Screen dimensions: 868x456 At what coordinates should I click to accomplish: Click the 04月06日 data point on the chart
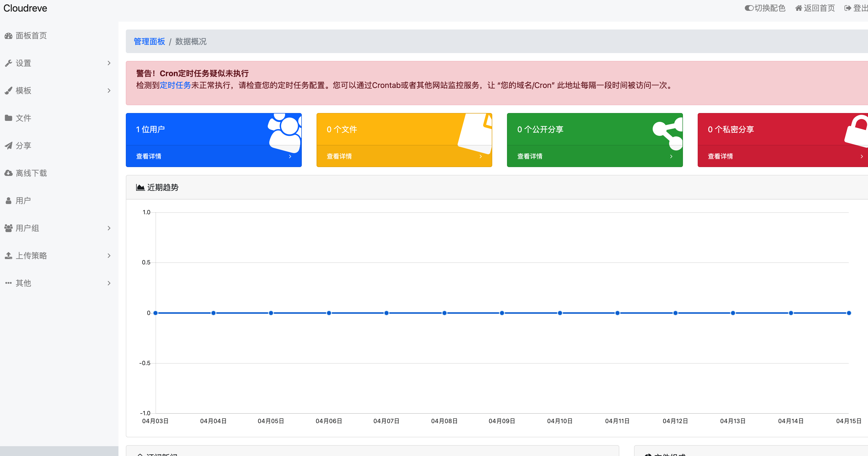pyautogui.click(x=329, y=313)
